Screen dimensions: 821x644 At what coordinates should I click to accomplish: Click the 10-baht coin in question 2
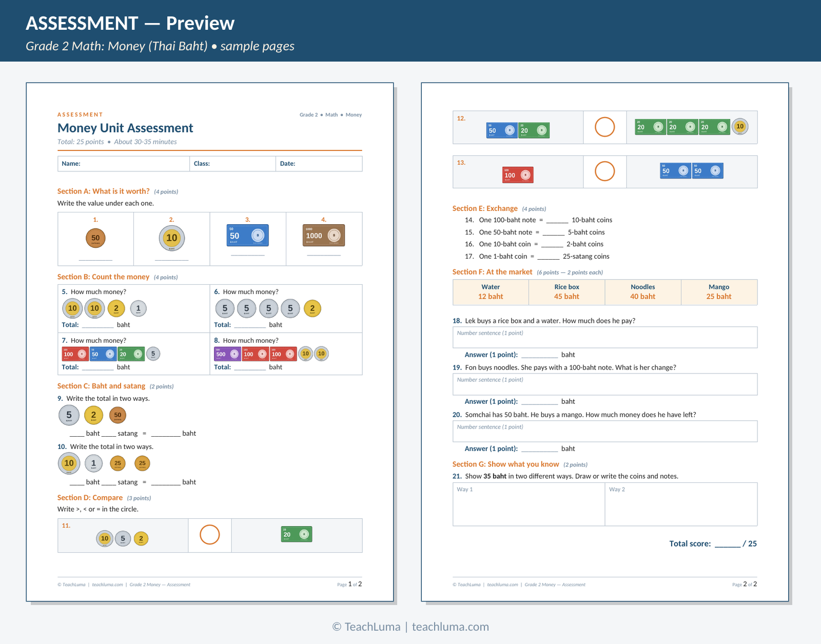[x=171, y=238]
